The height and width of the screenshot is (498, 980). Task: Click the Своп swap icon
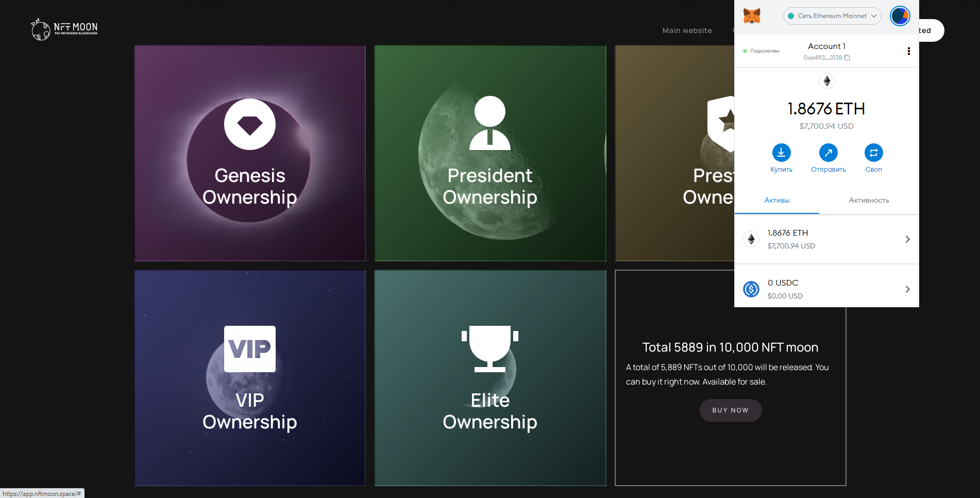pyautogui.click(x=873, y=153)
